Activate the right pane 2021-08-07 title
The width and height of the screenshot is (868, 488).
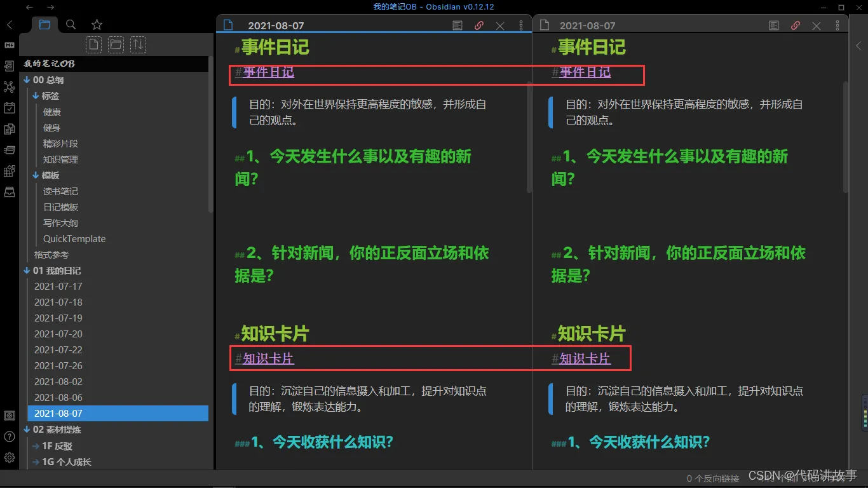588,26
